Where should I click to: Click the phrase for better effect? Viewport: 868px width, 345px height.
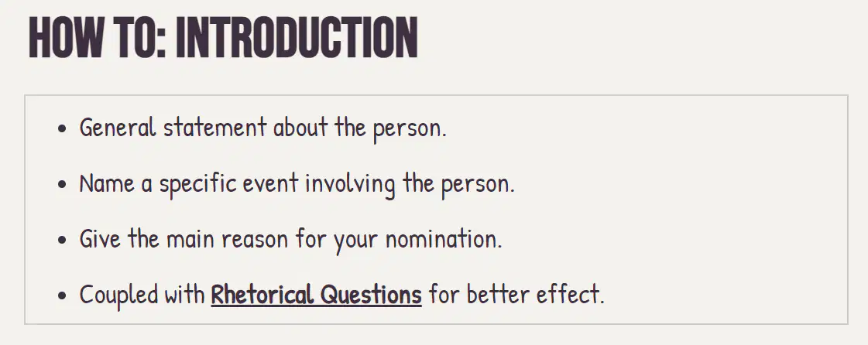[x=516, y=294]
